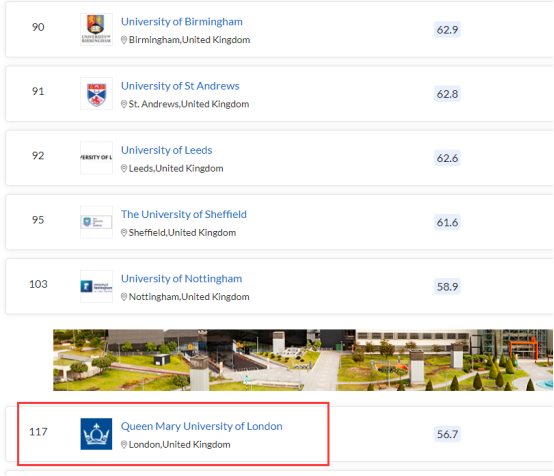Click 'St. Andrews,United Kingdom' location text
The height and width of the screenshot is (476, 554).
pyautogui.click(x=189, y=104)
